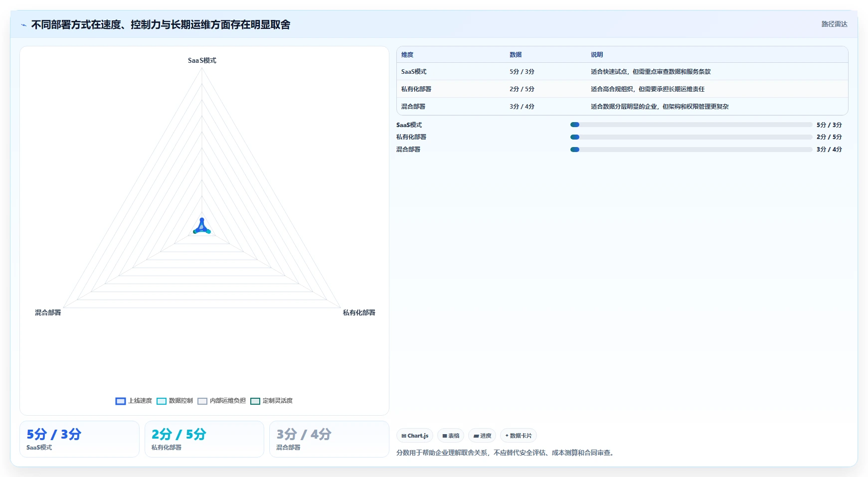The width and height of the screenshot is (868, 477).
Task: Click 2分 / 5分 value in table
Action: 522,89
